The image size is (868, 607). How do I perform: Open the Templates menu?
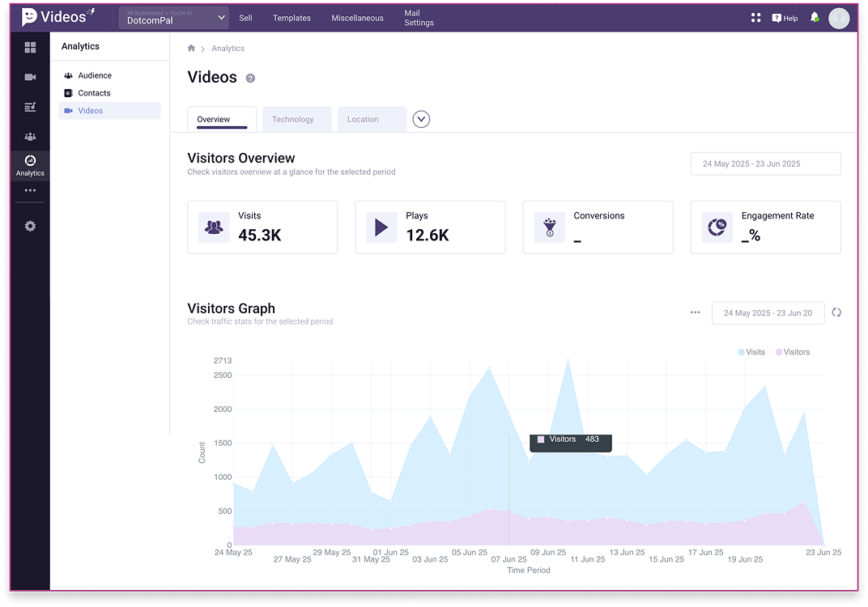tap(291, 18)
